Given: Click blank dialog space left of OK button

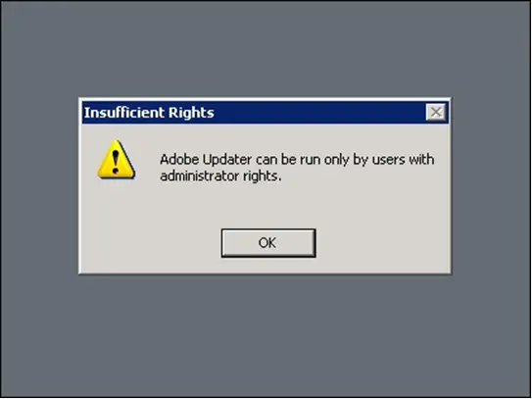Looking at the screenshot, I should pyautogui.click(x=151, y=243).
